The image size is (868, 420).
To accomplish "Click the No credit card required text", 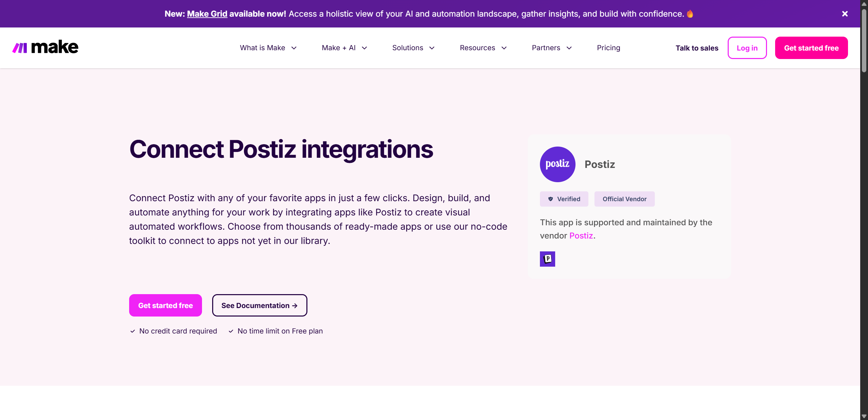I will click(x=178, y=331).
